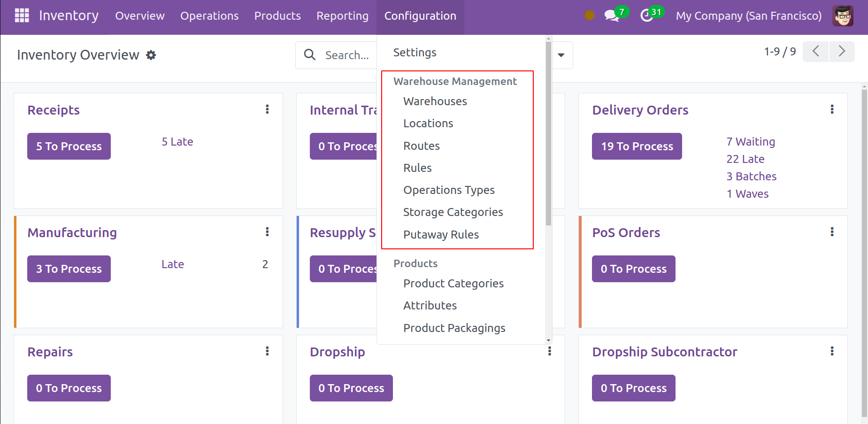Click the Configuration menu scrollbar
This screenshot has width=868, height=424.
pos(548,134)
